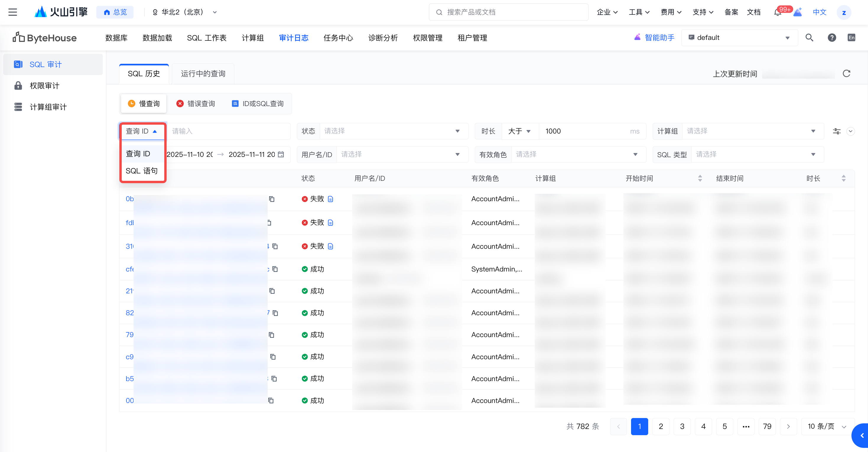Image resolution: width=868 pixels, height=452 pixels.
Task: Click the help question mark icon
Action: pos(832,38)
